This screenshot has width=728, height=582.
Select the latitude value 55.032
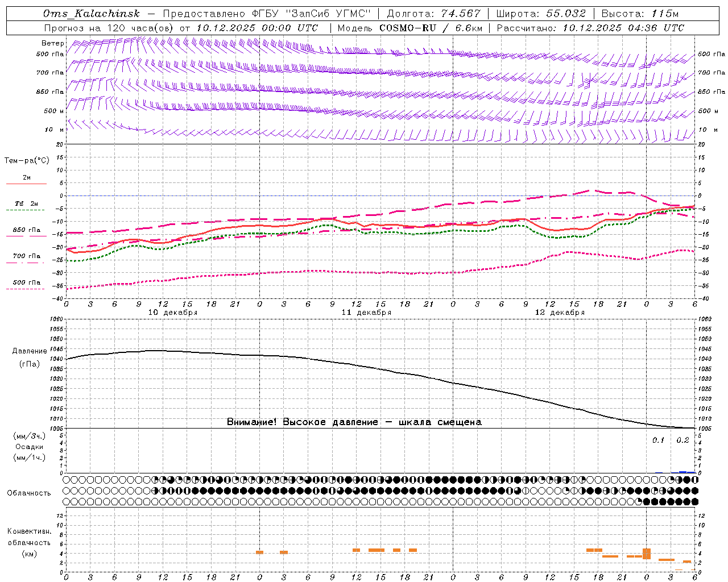pyautogui.click(x=566, y=14)
